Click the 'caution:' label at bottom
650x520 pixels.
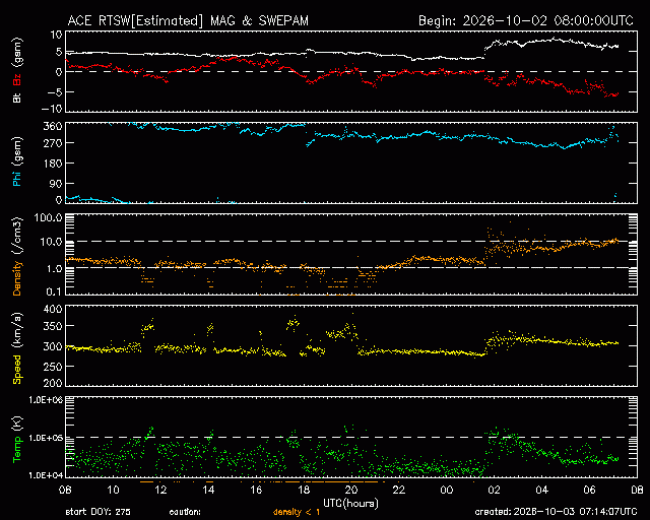pyautogui.click(x=185, y=512)
